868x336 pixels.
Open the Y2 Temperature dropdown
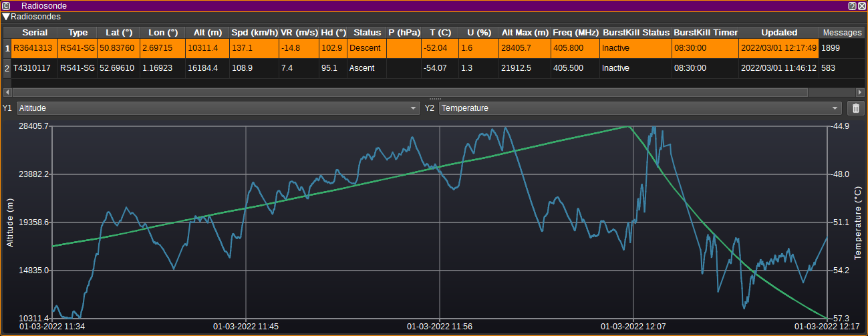pyautogui.click(x=641, y=108)
